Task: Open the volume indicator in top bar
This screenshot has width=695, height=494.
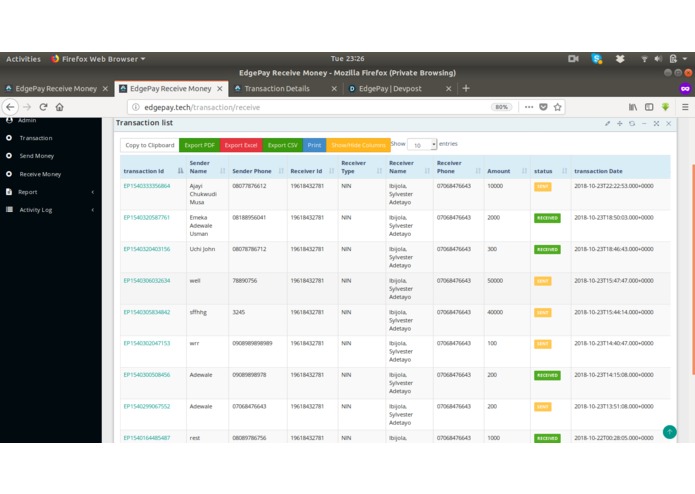Action: coord(658,59)
